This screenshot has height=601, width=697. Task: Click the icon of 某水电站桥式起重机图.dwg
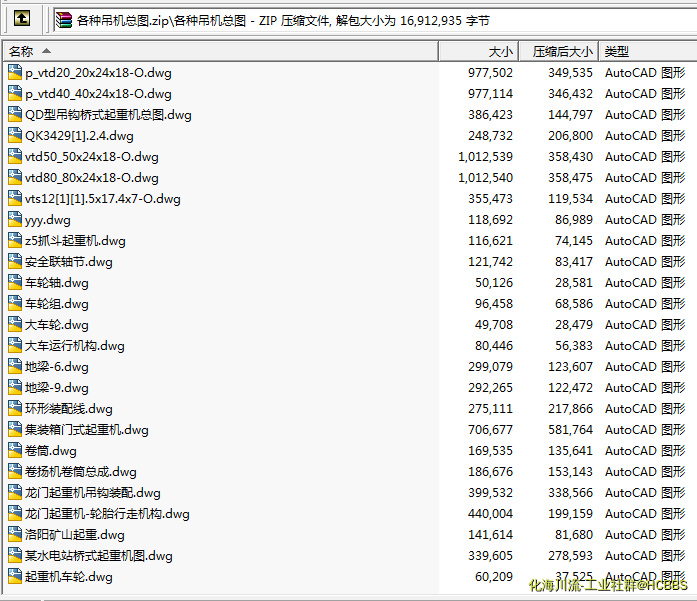(15, 556)
